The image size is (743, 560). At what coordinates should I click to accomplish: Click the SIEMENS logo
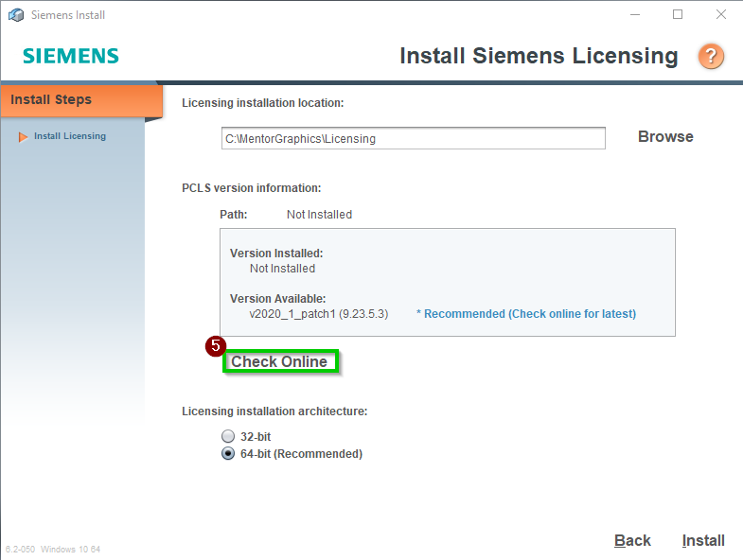(71, 56)
